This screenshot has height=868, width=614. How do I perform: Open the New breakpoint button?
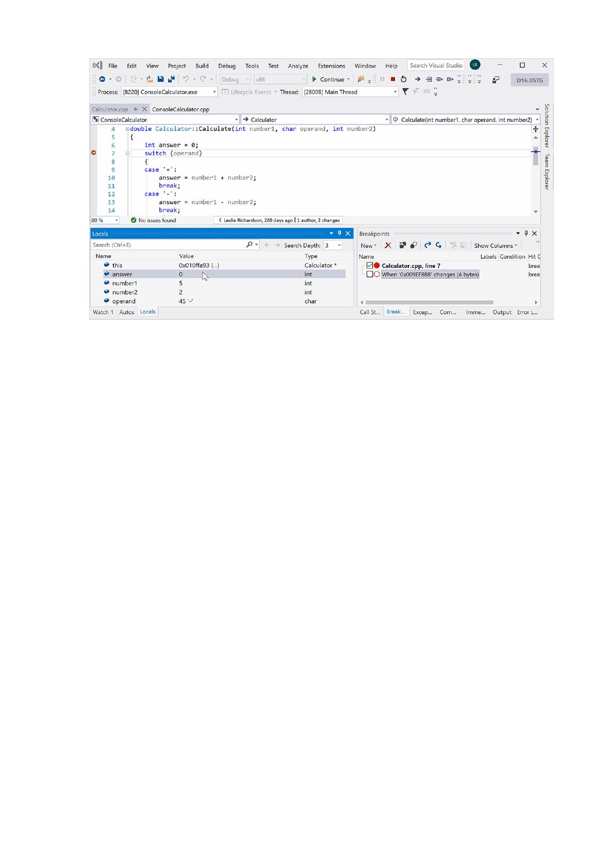pos(369,246)
